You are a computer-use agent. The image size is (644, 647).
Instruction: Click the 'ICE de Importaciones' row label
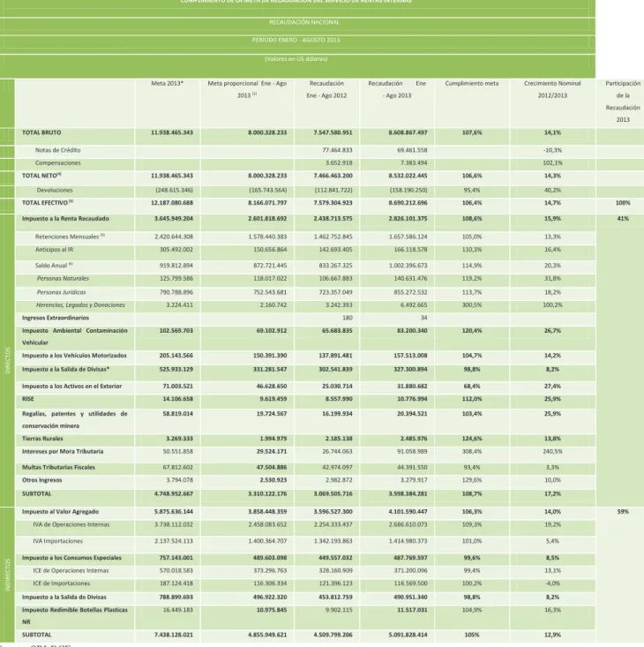click(x=62, y=583)
